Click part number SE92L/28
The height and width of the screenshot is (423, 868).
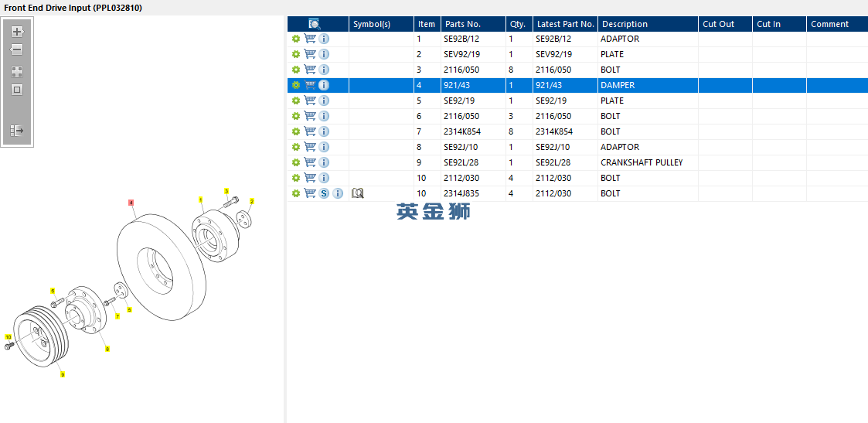(461, 162)
